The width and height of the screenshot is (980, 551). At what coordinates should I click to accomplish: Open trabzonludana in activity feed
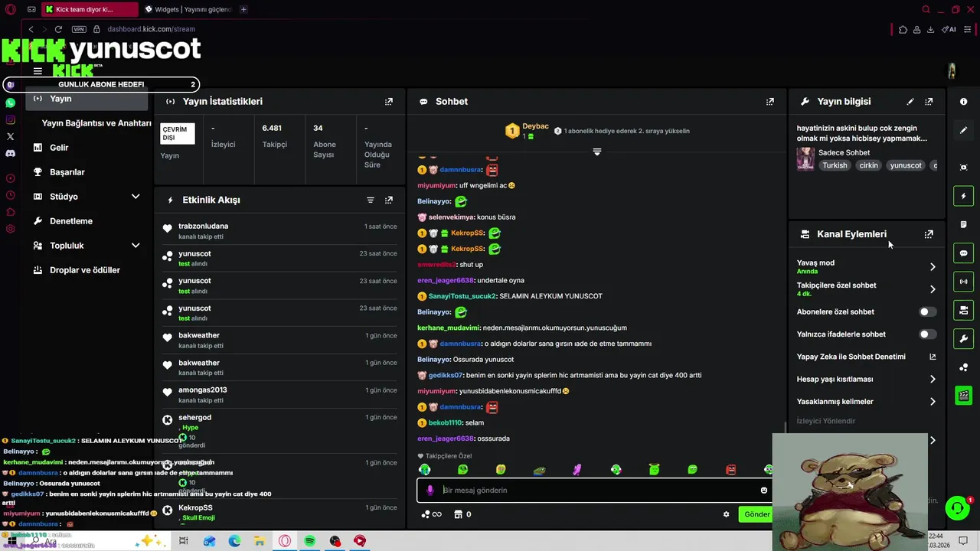[204, 227]
